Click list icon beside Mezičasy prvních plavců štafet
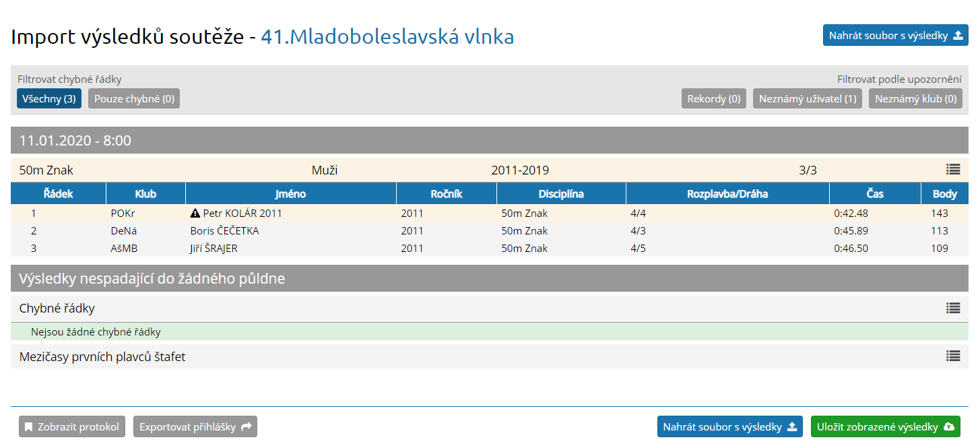This screenshot has height=448, width=980. tap(952, 356)
